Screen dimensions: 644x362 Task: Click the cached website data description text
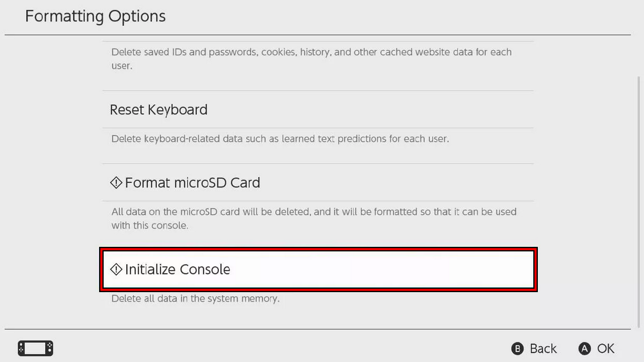click(311, 59)
